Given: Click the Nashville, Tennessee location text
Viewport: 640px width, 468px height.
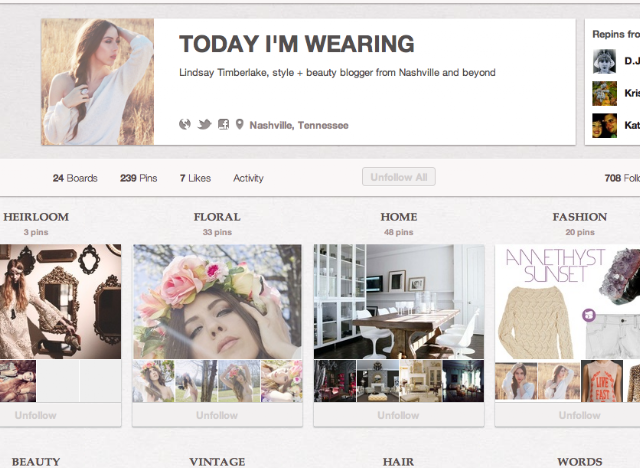Looking at the screenshot, I should tap(299, 125).
